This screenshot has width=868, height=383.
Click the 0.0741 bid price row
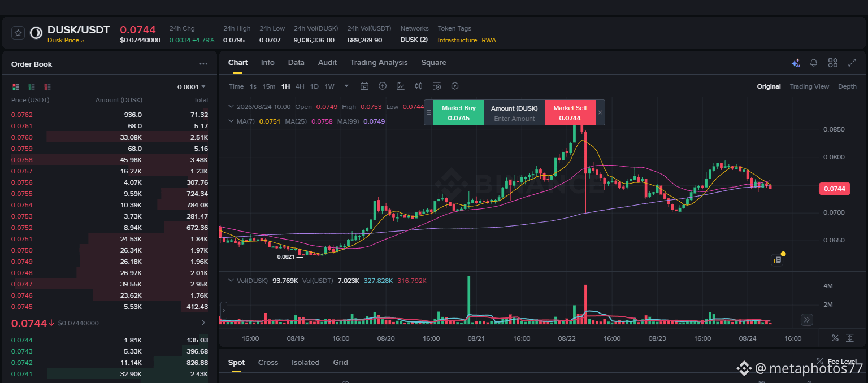point(110,374)
